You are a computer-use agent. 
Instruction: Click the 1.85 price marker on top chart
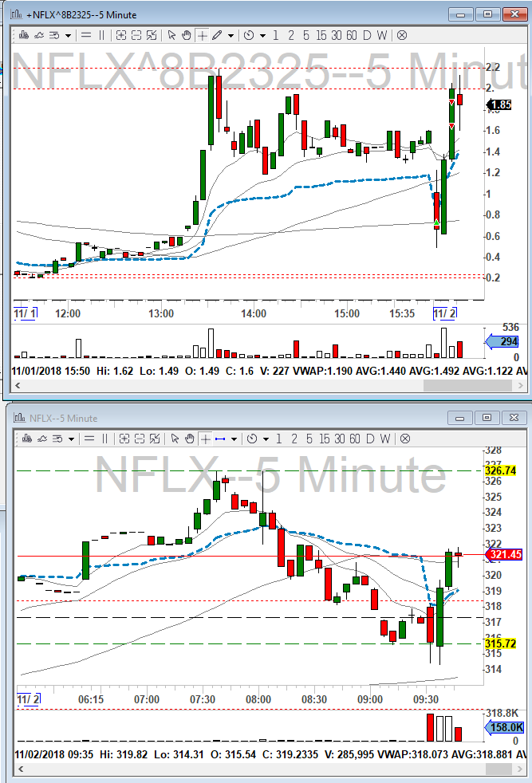499,105
